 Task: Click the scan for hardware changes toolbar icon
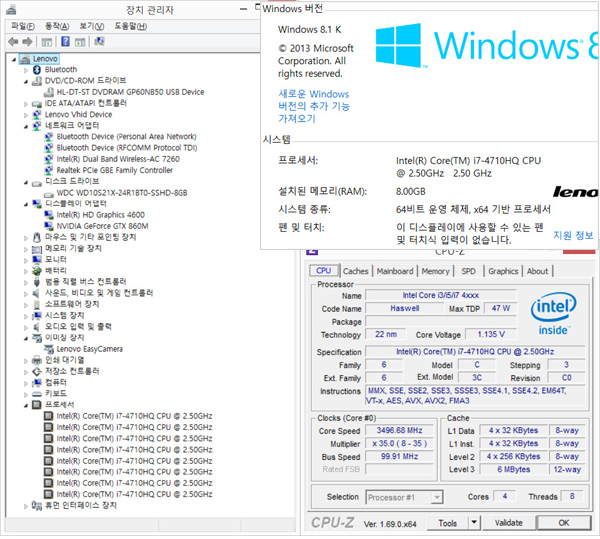99,41
